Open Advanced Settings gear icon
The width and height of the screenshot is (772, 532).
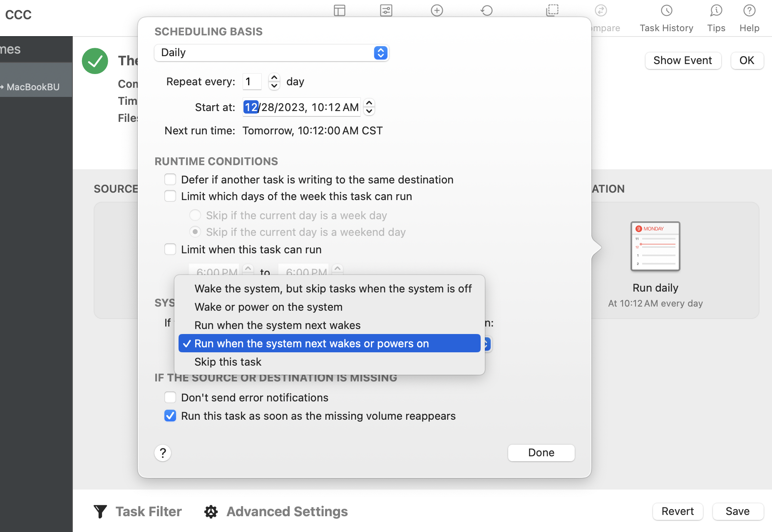[211, 512]
